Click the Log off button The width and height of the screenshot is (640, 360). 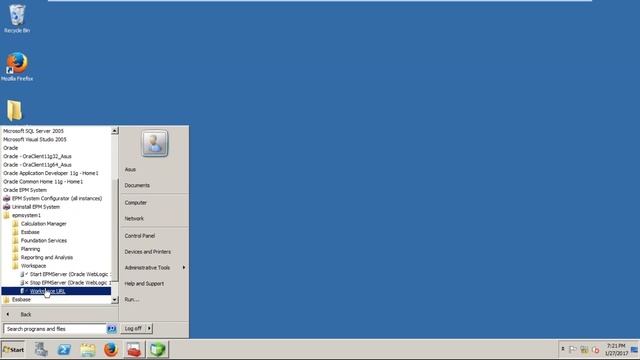pos(133,329)
